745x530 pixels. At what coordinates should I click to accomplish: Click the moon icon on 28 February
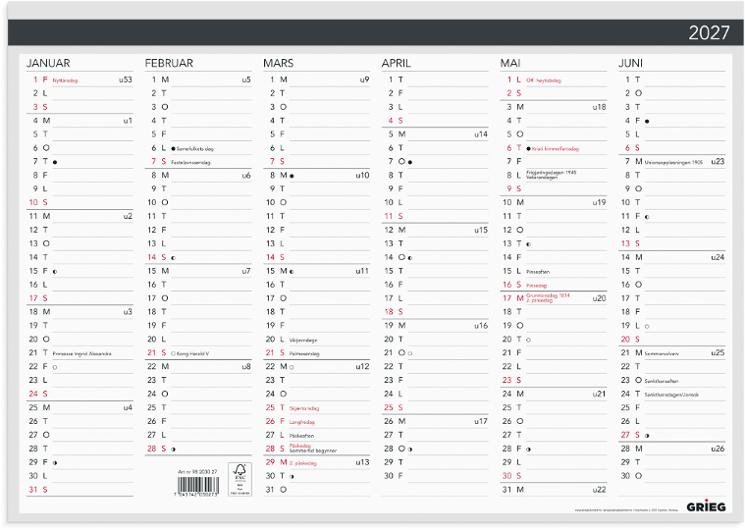pyautogui.click(x=173, y=449)
